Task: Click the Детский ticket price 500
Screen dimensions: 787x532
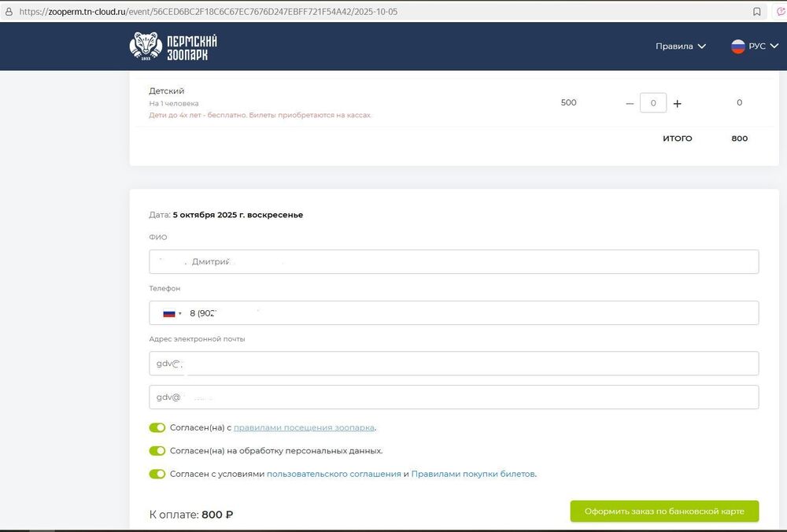Action: (568, 102)
